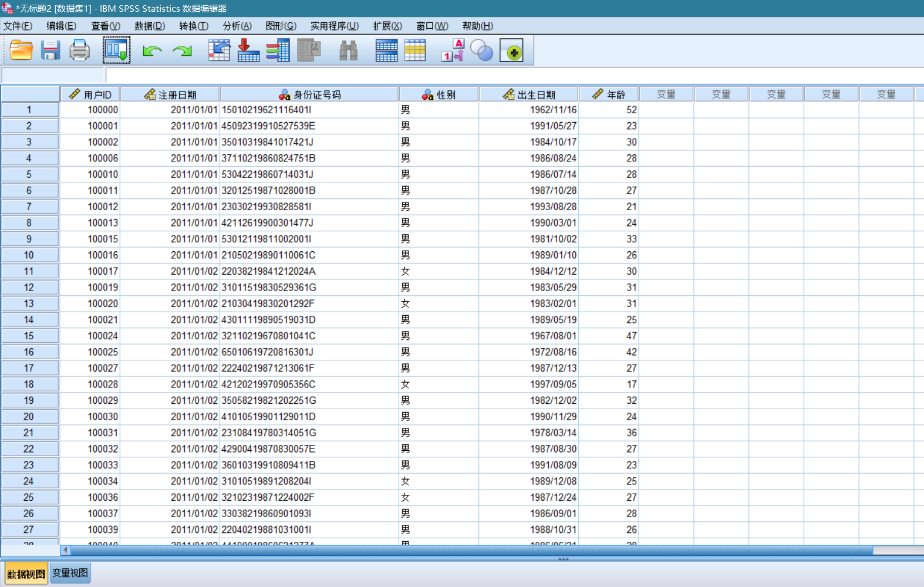Image resolution: width=924 pixels, height=587 pixels.
Task: Undo the last action
Action: click(x=152, y=51)
